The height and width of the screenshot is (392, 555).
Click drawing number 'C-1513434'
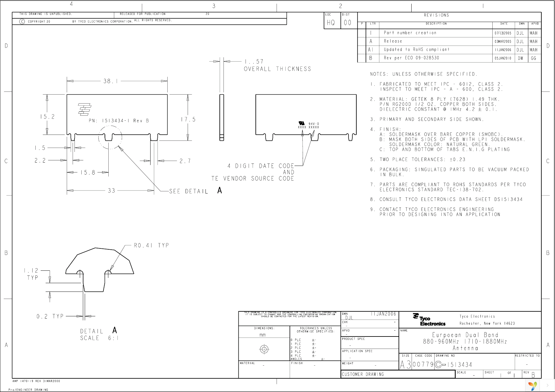coord(453,365)
